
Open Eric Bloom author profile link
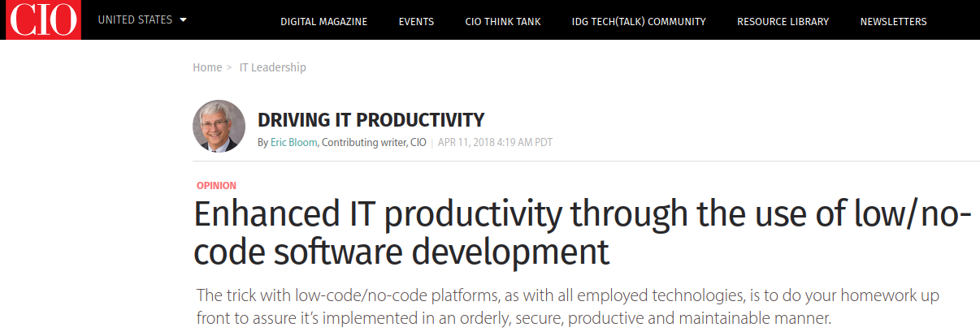[293, 143]
